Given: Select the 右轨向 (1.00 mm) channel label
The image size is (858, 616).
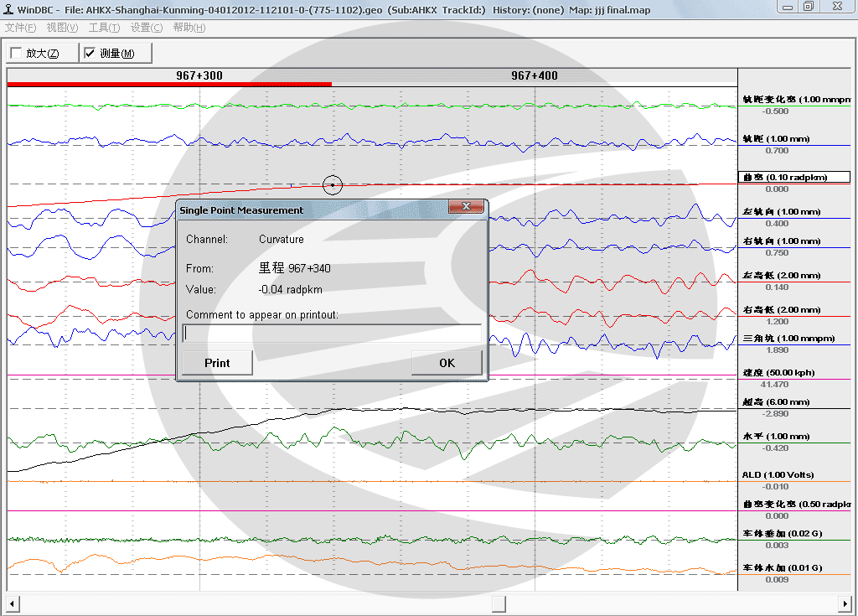Looking at the screenshot, I should click(x=782, y=241).
